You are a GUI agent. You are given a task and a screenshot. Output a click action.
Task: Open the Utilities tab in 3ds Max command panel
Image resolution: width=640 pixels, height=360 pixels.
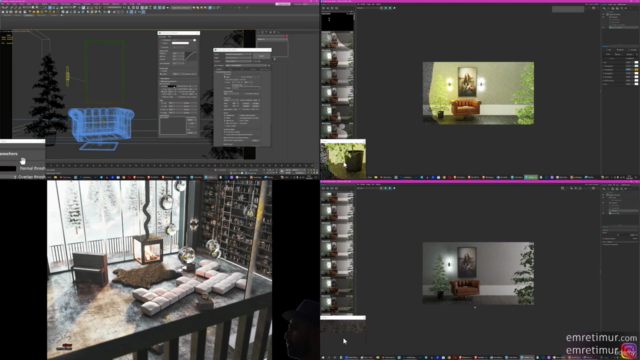click(278, 32)
